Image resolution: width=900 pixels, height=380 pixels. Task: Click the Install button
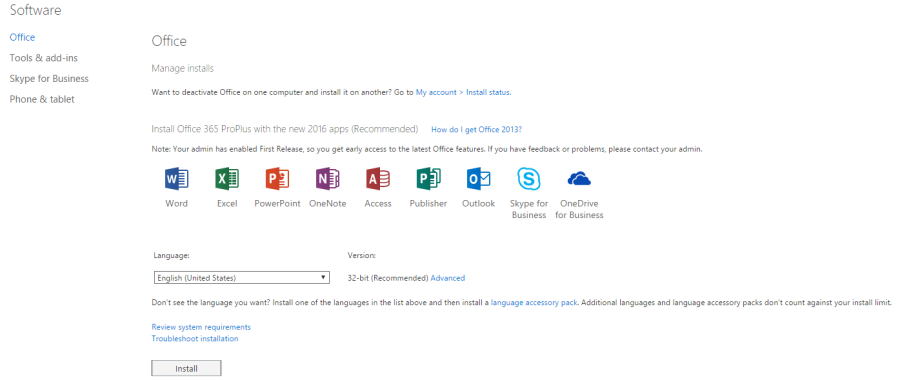186,369
